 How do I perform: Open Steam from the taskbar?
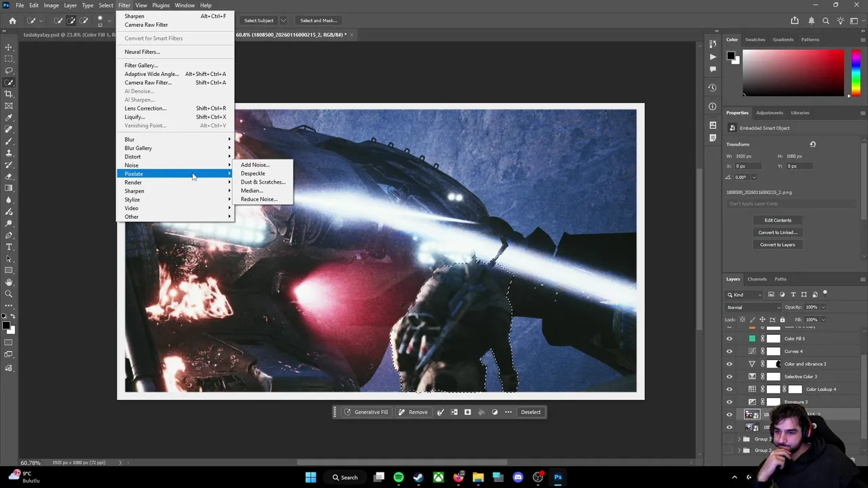point(418,477)
